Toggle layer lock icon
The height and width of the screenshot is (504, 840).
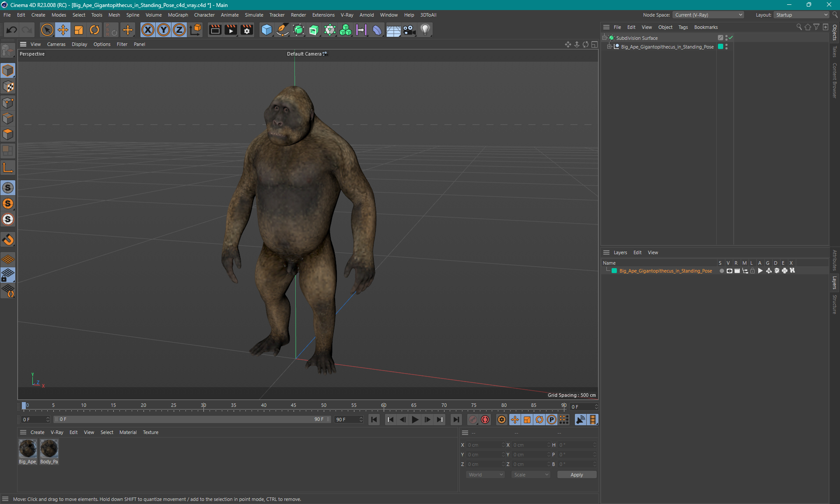tap(752, 271)
